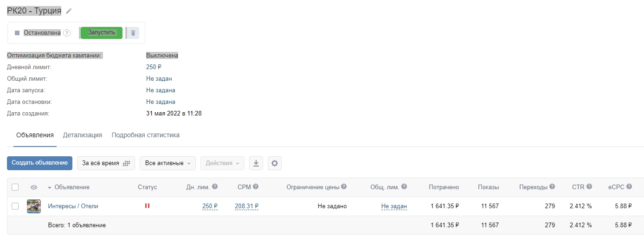
Task: Click the Создать объявление button
Action: tap(39, 163)
